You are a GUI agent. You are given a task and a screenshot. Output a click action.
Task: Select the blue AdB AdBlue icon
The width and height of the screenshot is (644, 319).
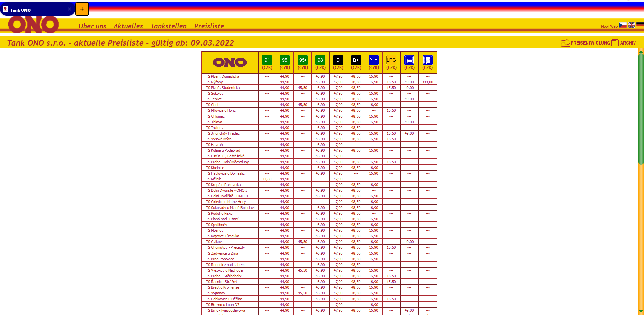(374, 60)
